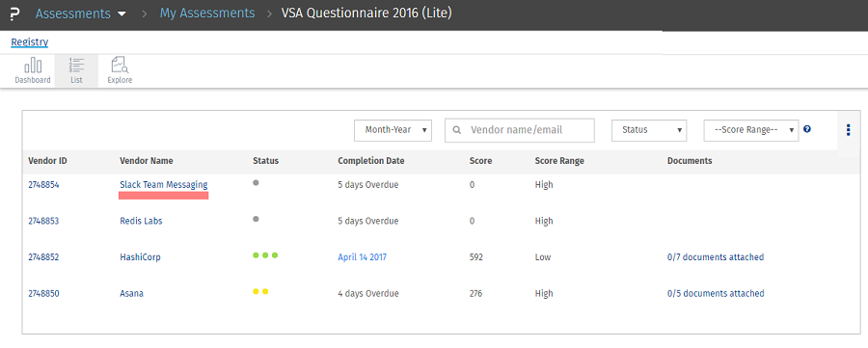The image size is (868, 348).
Task: Click Asana's High score range
Action: [x=544, y=294]
